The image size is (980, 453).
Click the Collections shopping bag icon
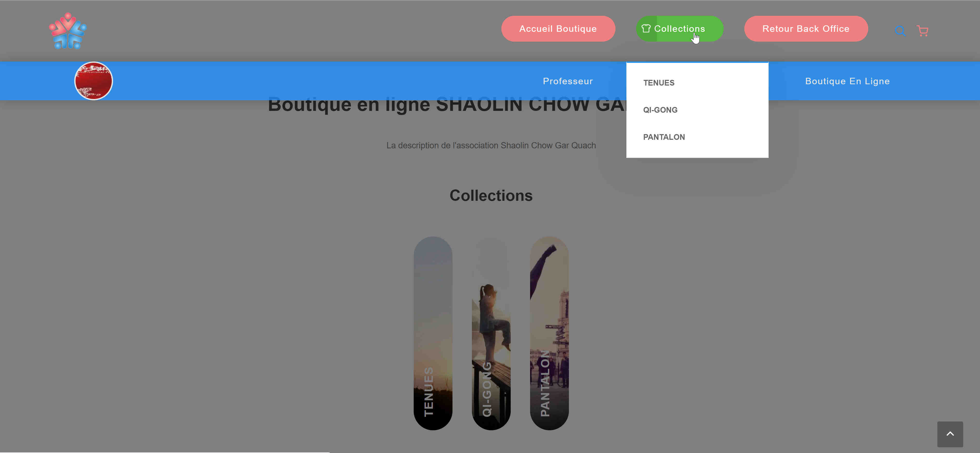646,28
